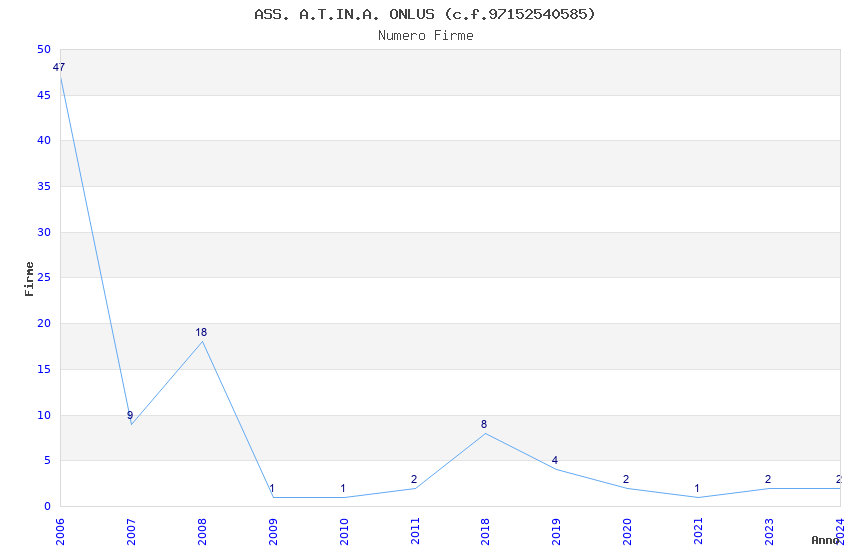
Task: Click the subtitle Numero Firme
Action: (x=426, y=35)
